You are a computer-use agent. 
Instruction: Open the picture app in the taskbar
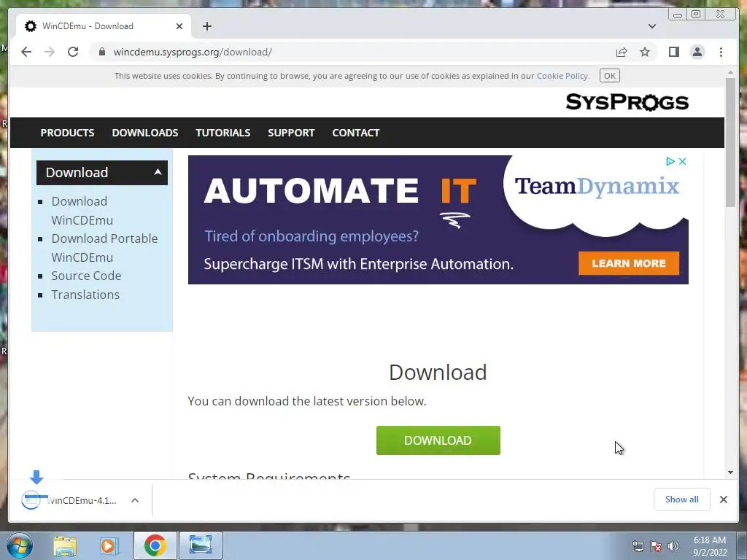pyautogui.click(x=201, y=545)
